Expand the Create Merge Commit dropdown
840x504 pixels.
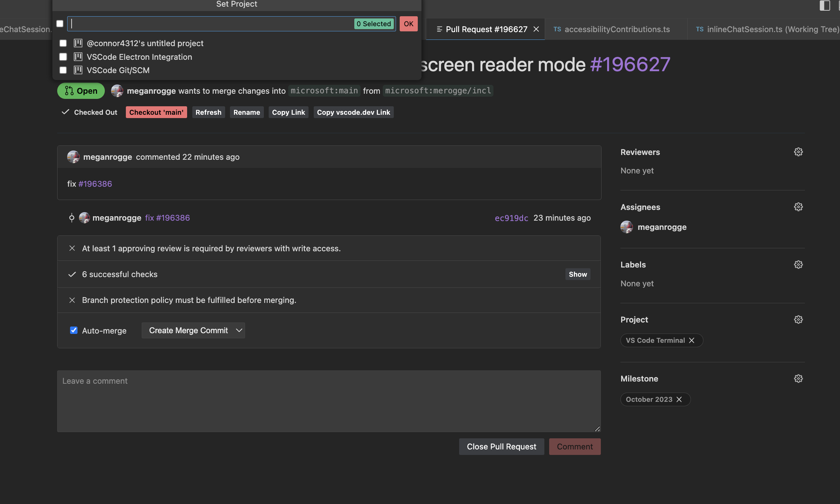pos(238,331)
